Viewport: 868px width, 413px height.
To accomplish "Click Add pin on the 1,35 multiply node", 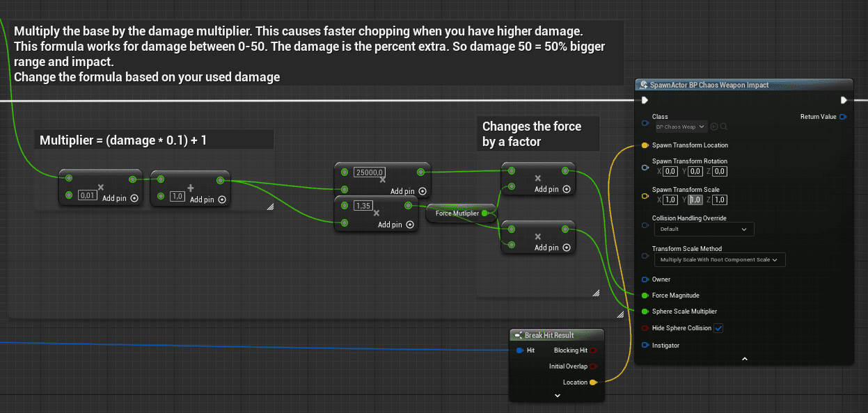I will (396, 225).
